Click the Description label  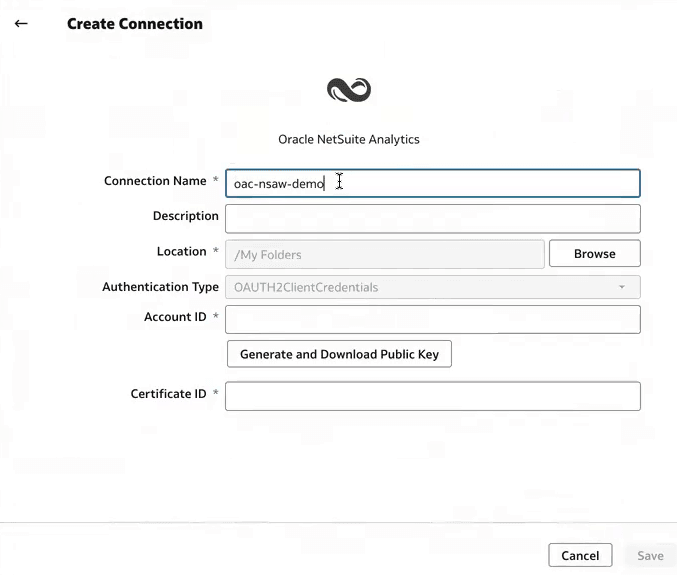[x=186, y=216]
